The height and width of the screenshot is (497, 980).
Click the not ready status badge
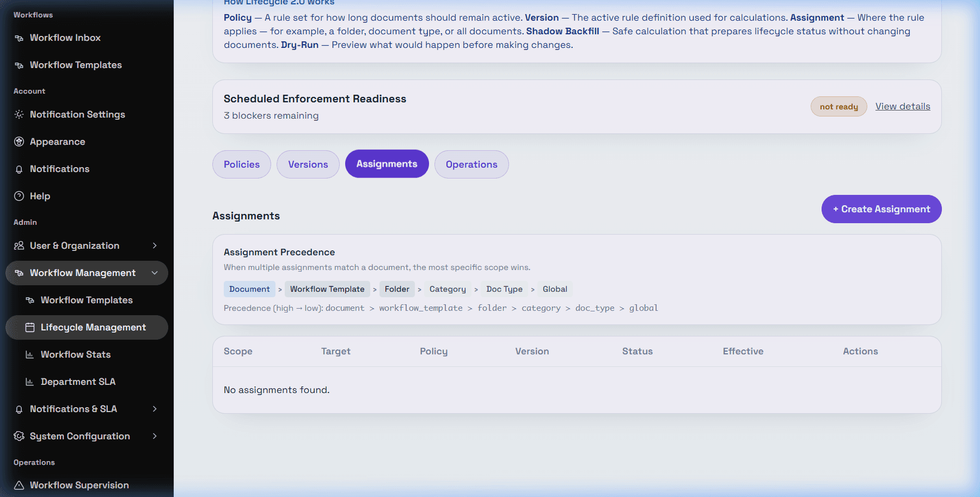click(x=839, y=107)
